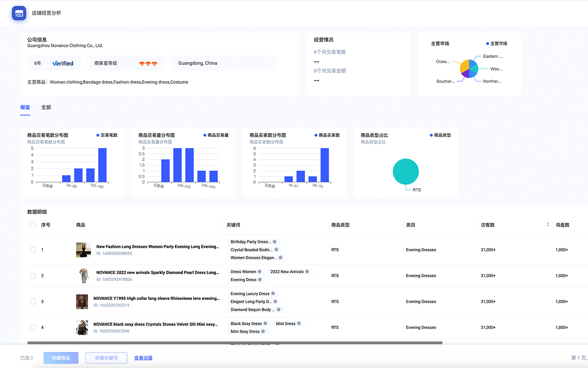Star the 'Diamond Sequin Body ...' keyword
The image size is (588, 368).
278,310
